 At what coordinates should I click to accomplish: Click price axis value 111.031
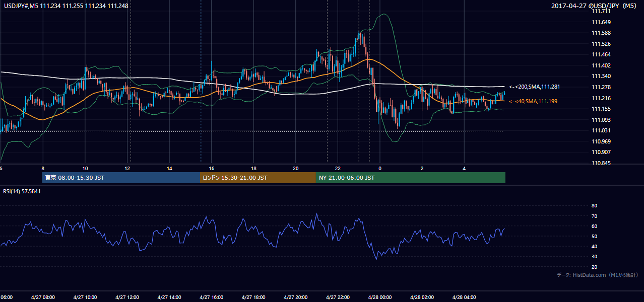[601, 130]
